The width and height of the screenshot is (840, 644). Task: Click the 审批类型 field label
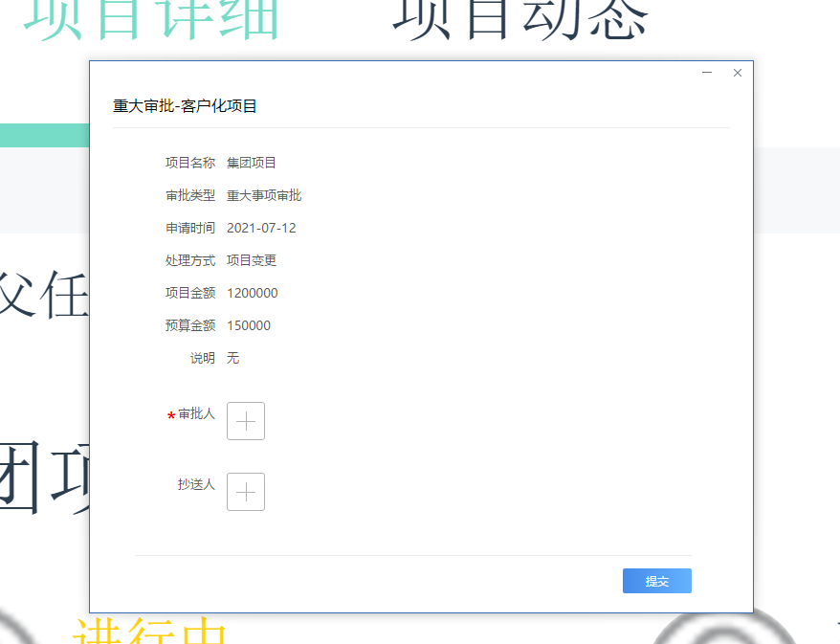click(190, 195)
